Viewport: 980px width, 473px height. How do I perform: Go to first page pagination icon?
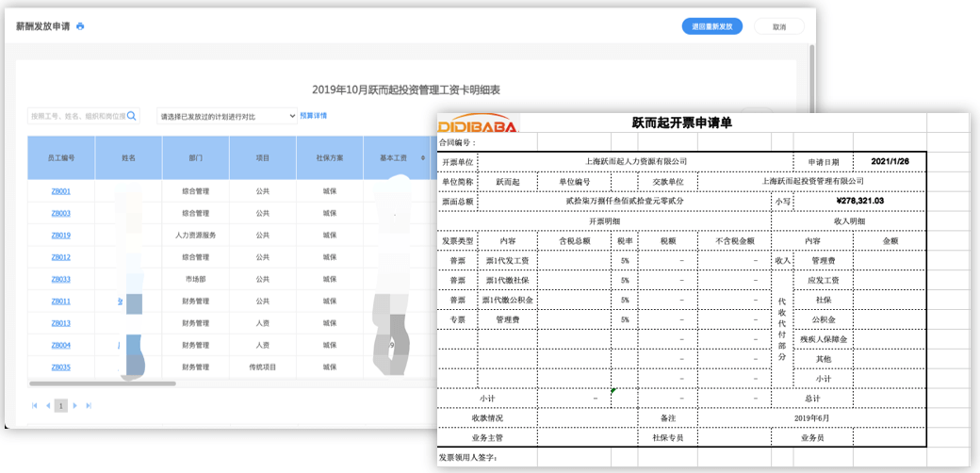coord(35,405)
